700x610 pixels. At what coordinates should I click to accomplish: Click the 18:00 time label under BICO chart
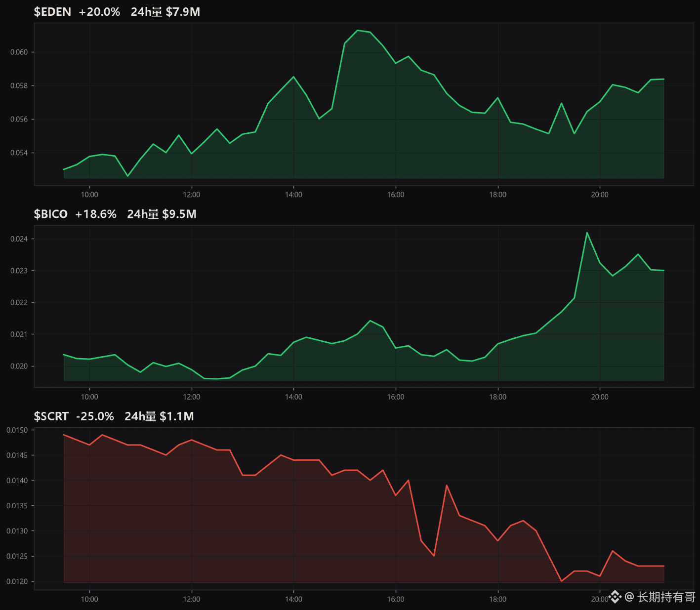[498, 397]
